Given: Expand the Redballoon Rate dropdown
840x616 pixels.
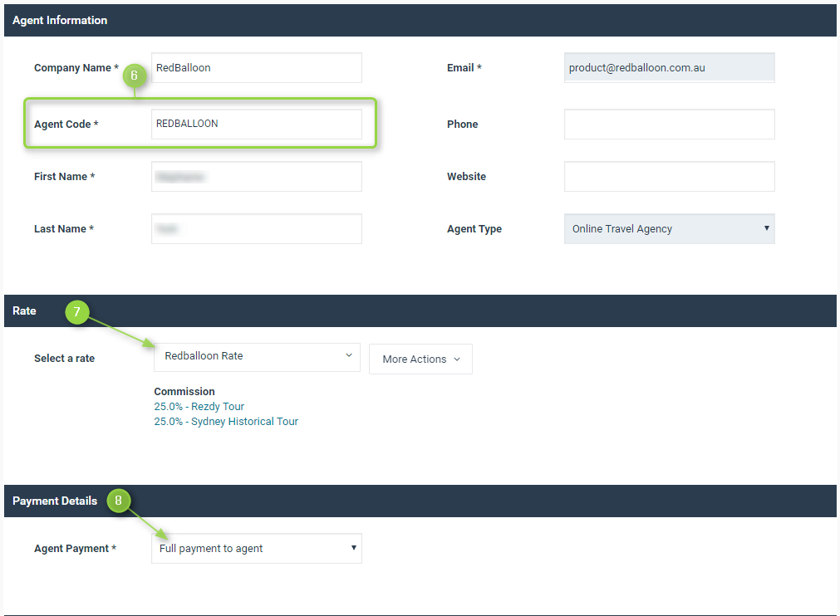Looking at the screenshot, I should tap(257, 357).
